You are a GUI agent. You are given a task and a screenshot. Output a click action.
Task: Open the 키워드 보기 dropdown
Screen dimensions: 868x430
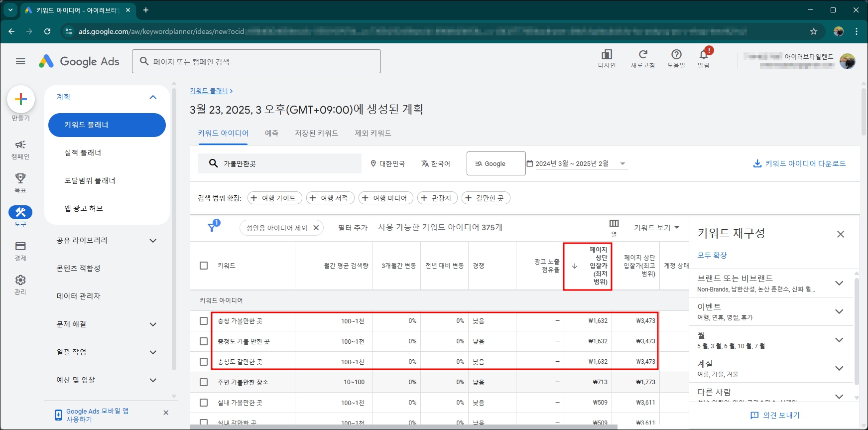click(x=656, y=228)
